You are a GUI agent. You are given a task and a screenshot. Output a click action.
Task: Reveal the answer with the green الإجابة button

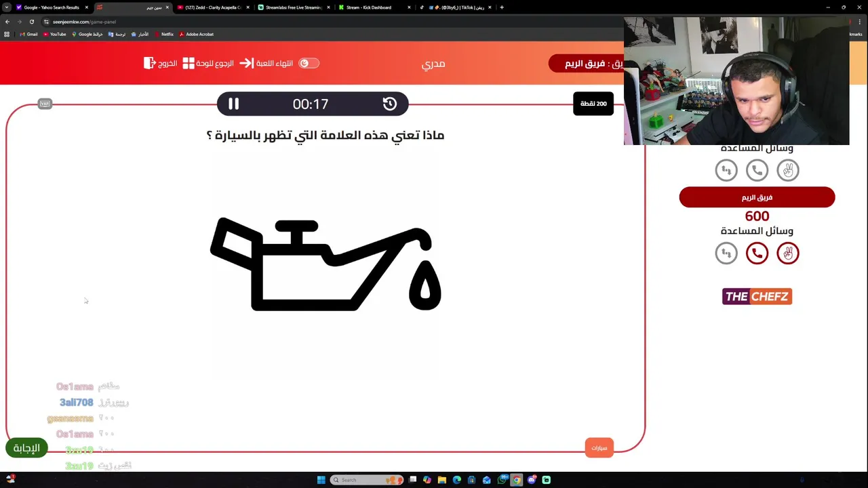point(27,448)
